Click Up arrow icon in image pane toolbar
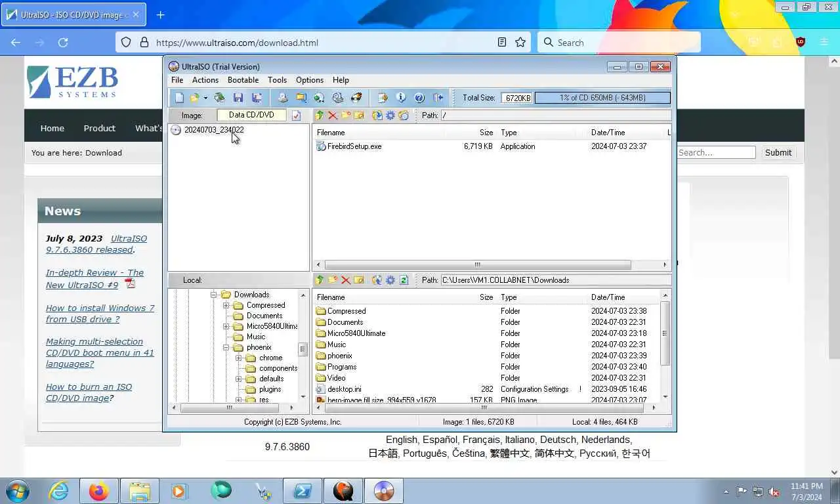 click(x=320, y=115)
